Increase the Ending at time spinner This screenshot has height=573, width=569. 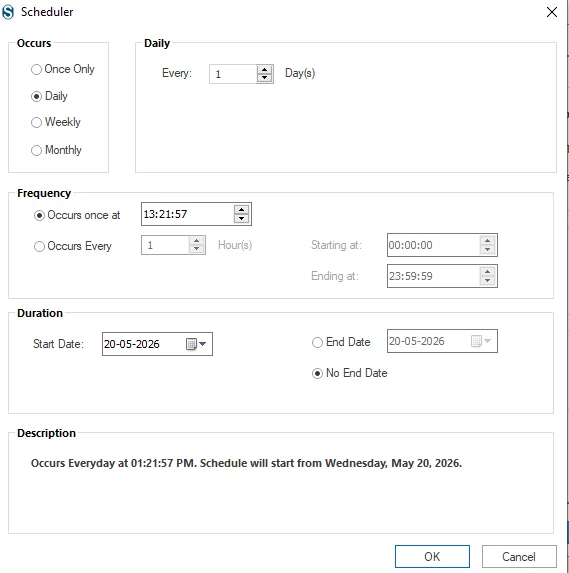point(488,272)
